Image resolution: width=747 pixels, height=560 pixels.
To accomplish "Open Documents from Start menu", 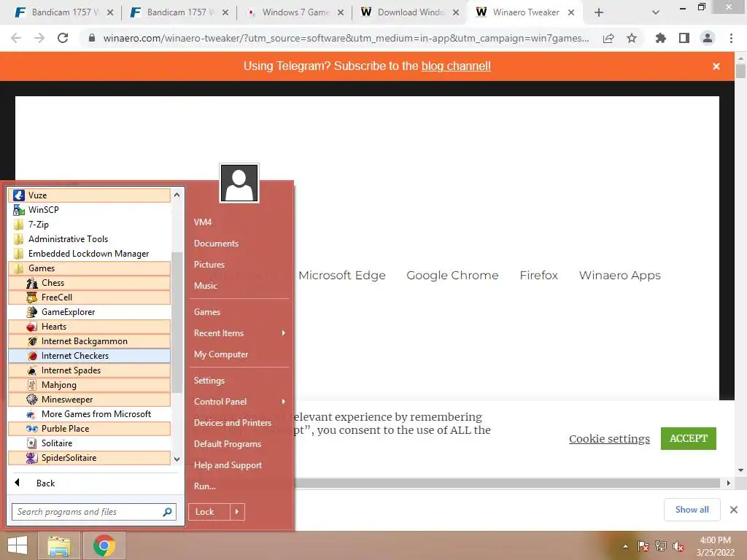I will (216, 244).
